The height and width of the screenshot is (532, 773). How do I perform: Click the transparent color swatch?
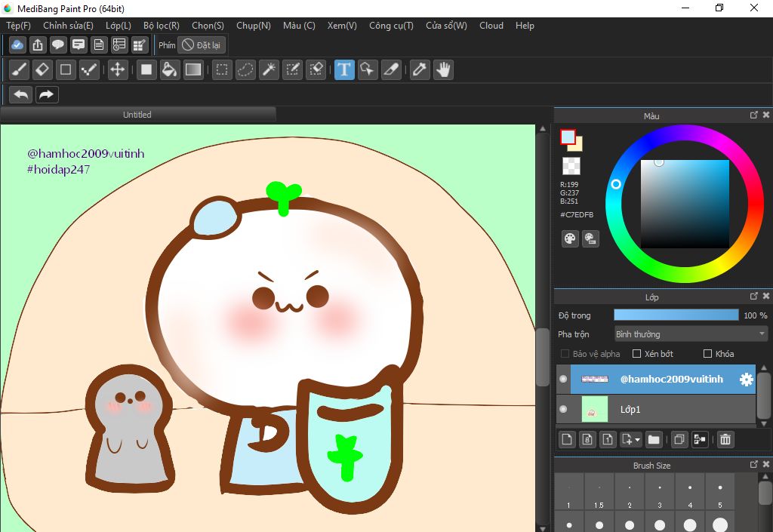(x=571, y=166)
